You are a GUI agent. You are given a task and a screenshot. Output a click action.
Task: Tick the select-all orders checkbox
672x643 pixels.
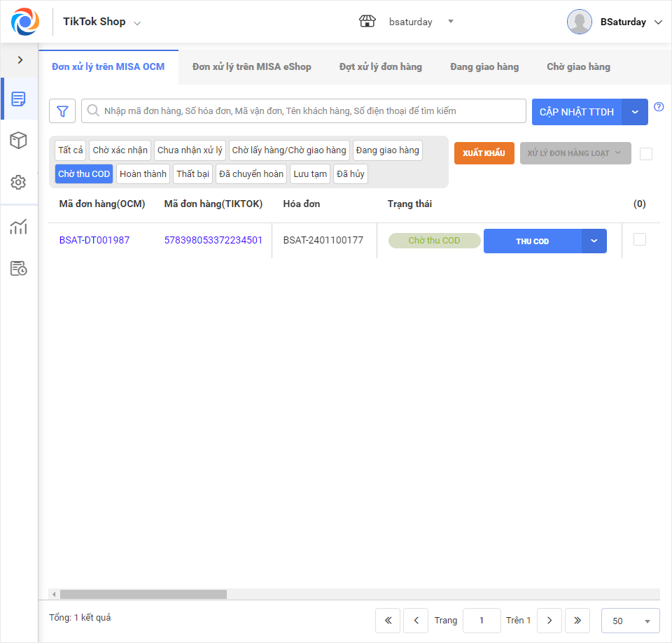coord(646,154)
